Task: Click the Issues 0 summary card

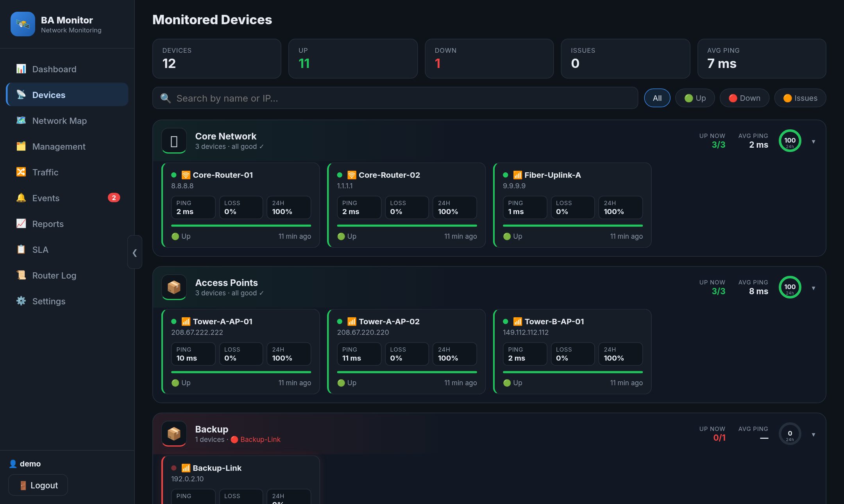Action: [x=625, y=59]
